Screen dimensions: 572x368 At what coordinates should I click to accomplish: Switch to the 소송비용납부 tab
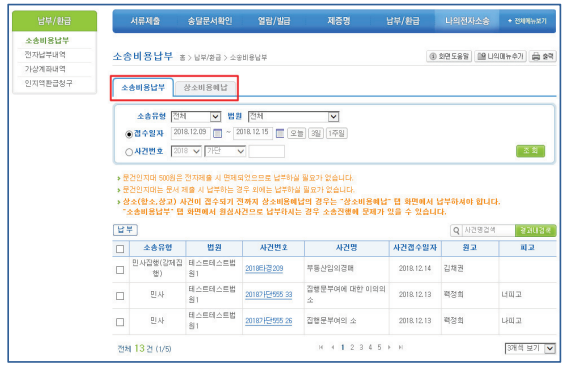point(143,88)
